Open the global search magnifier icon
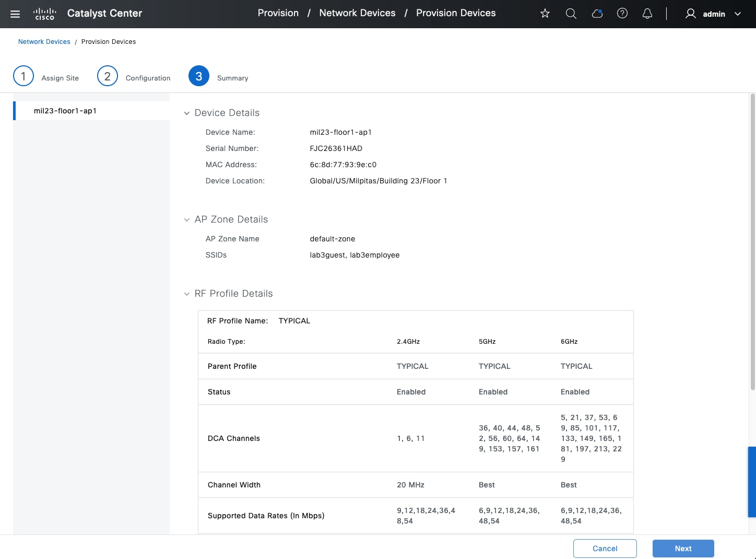The height and width of the screenshot is (559, 756). [571, 14]
